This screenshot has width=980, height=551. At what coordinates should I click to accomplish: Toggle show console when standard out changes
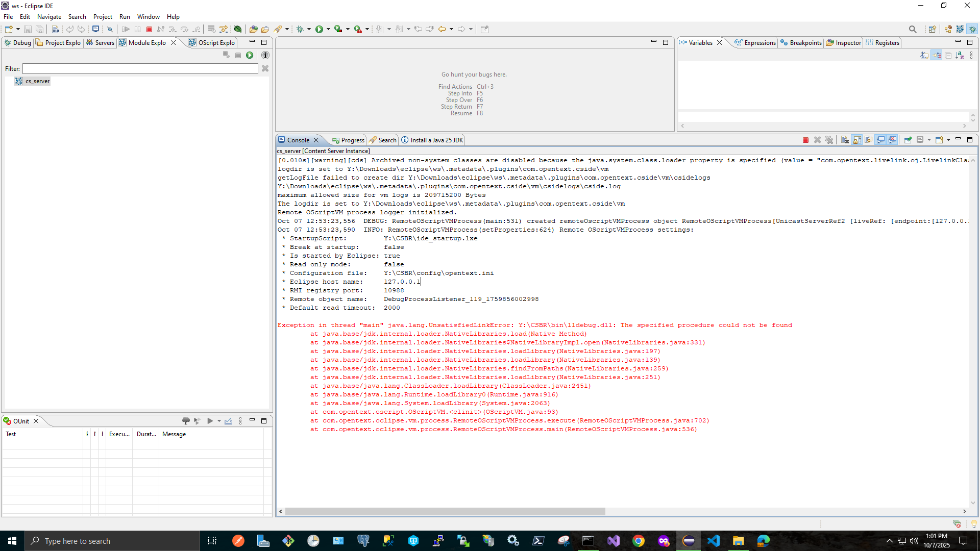click(x=880, y=140)
